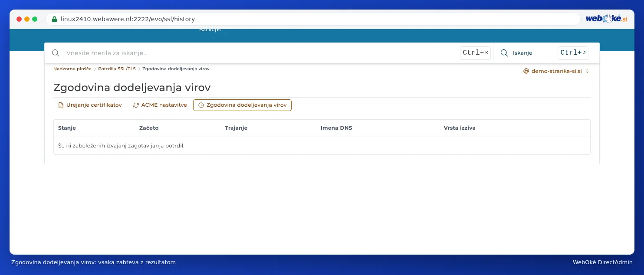This screenshot has width=644, height=275.
Task: Switch to the ACME nastavitve tab
Action: (x=160, y=105)
